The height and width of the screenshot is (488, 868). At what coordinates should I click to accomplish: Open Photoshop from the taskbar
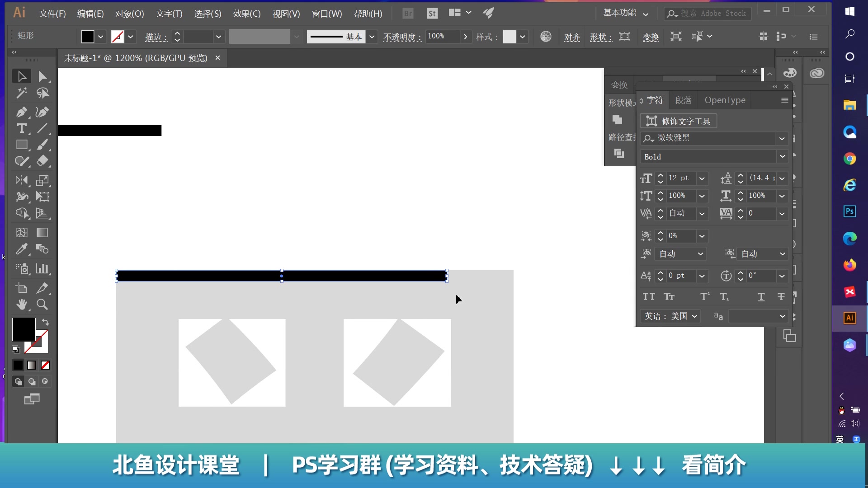point(850,211)
